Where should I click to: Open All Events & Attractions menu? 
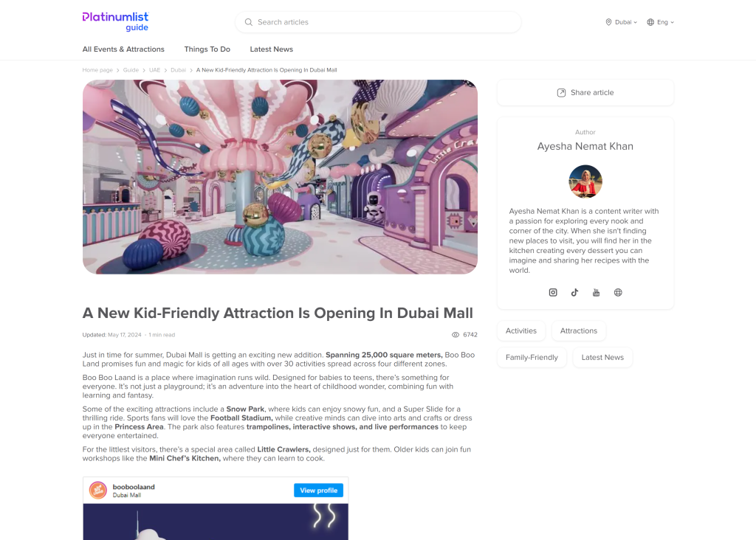tap(123, 49)
